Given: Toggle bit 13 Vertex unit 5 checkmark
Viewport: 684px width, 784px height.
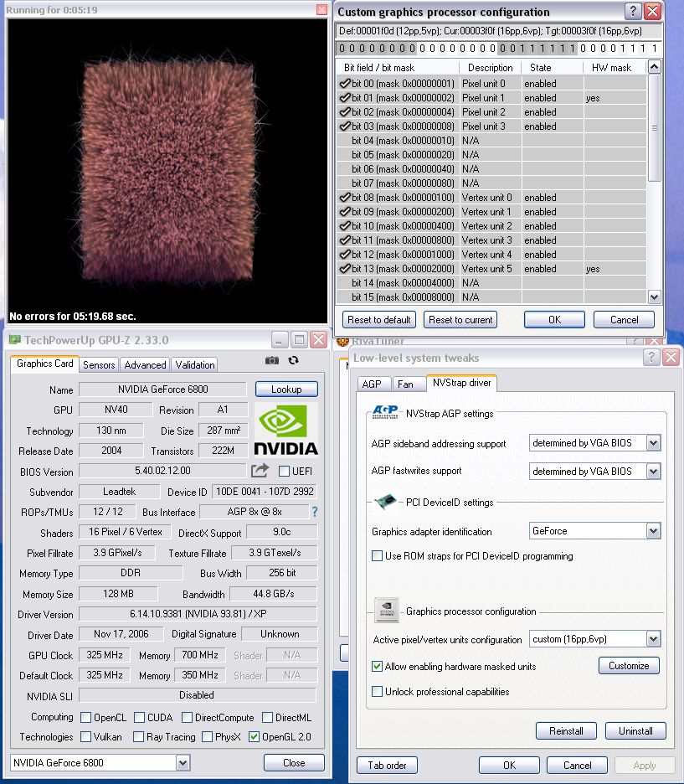Looking at the screenshot, I should (x=345, y=269).
